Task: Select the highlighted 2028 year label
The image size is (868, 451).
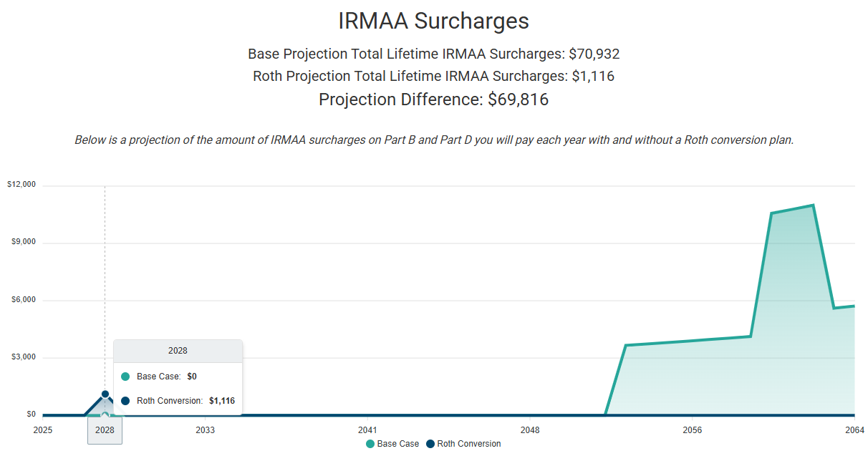Action: pyautogui.click(x=105, y=431)
